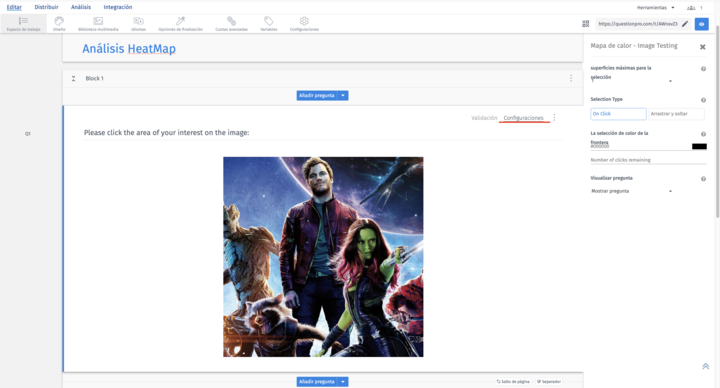Click the Block 1 label
720x388 pixels.
click(95, 79)
